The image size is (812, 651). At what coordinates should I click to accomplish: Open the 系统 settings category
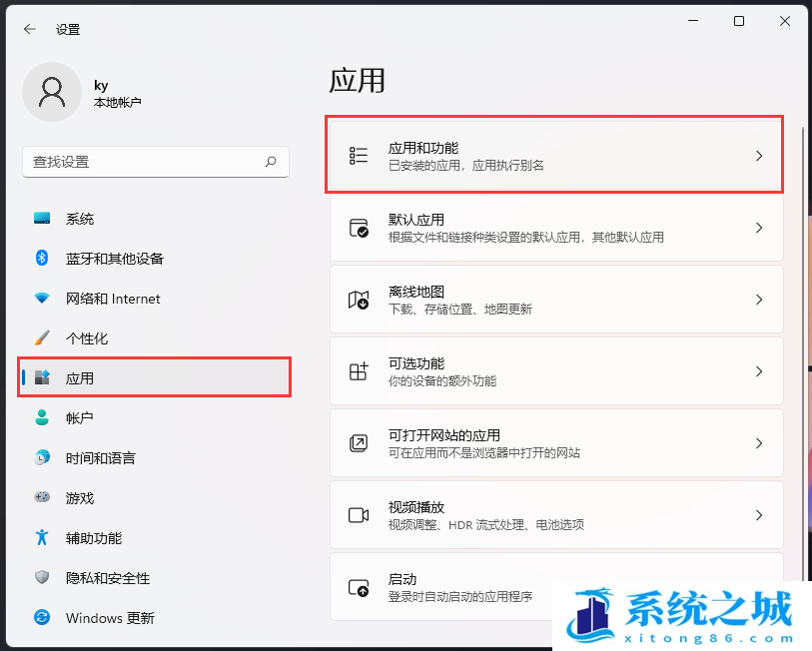[x=80, y=219]
